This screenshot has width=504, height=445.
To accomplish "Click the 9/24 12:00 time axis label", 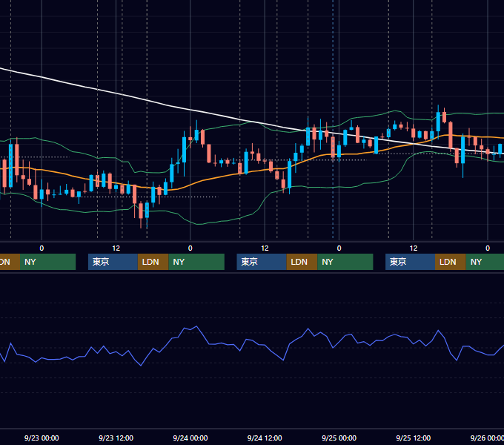I will tap(265, 438).
